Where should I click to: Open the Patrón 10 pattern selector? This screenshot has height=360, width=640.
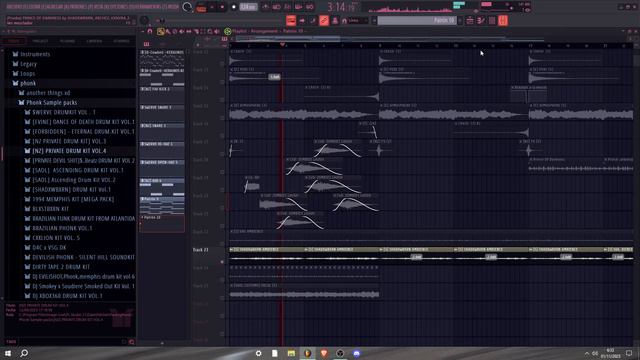click(417, 20)
